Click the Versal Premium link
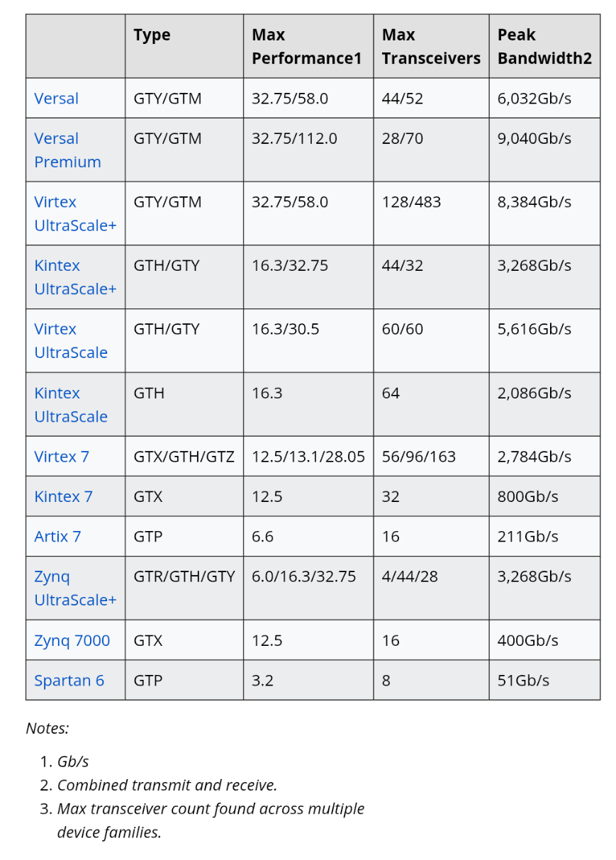This screenshot has height=860, width=616. 67,150
